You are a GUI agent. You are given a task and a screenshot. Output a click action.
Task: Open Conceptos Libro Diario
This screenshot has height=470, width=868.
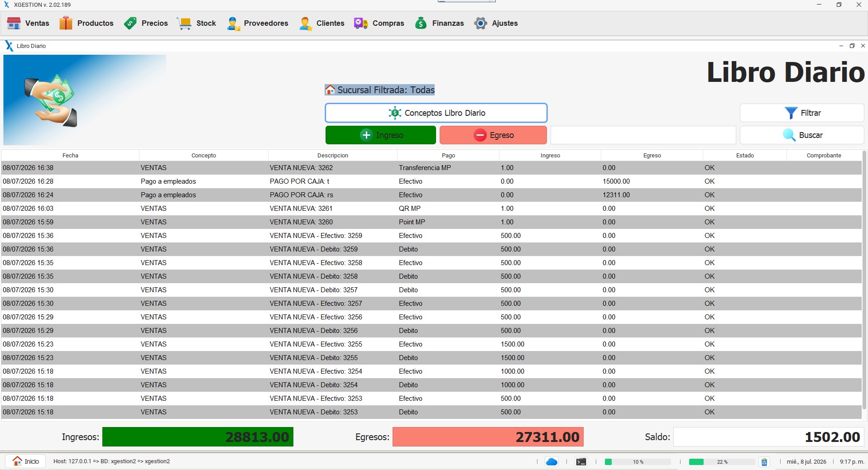436,113
